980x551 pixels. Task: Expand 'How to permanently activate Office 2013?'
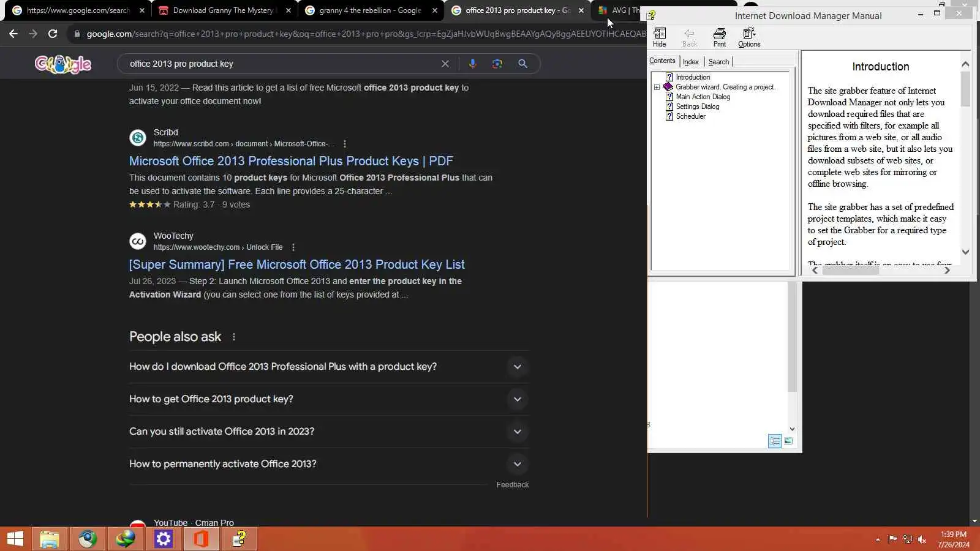click(329, 464)
